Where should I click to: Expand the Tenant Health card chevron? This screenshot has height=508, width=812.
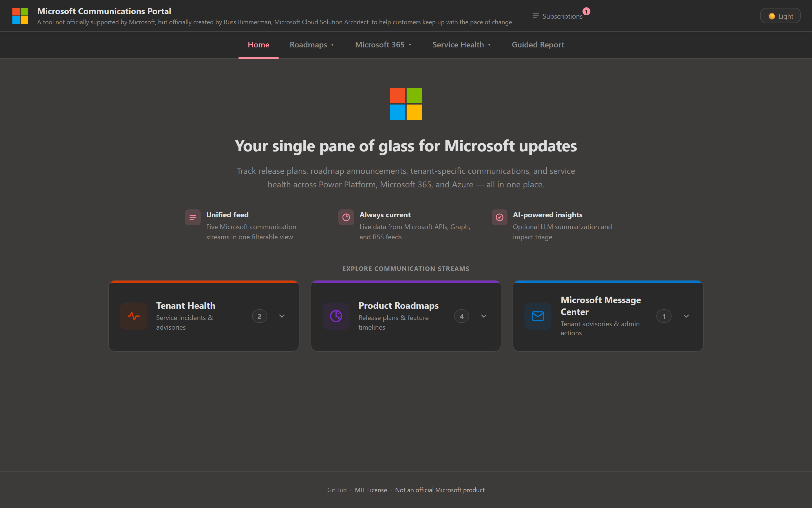coord(282,316)
